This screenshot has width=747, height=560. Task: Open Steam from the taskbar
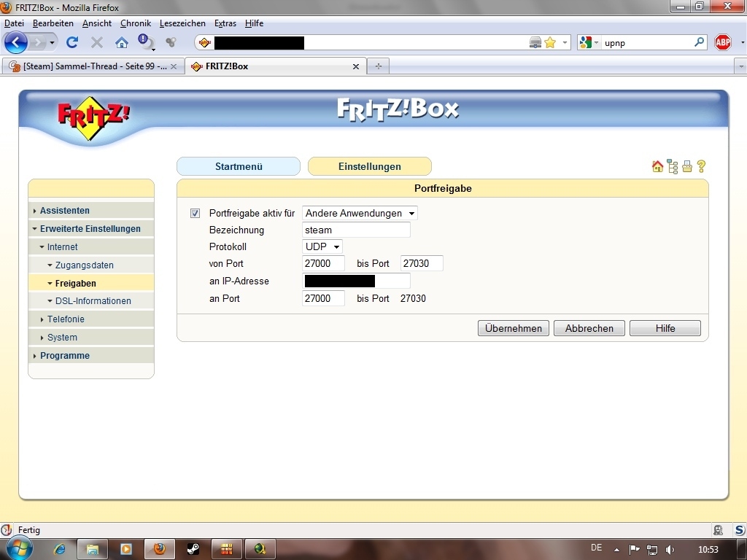193,549
